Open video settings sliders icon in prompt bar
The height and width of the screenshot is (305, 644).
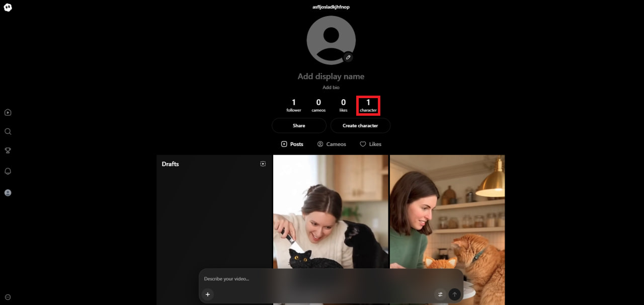click(x=440, y=294)
